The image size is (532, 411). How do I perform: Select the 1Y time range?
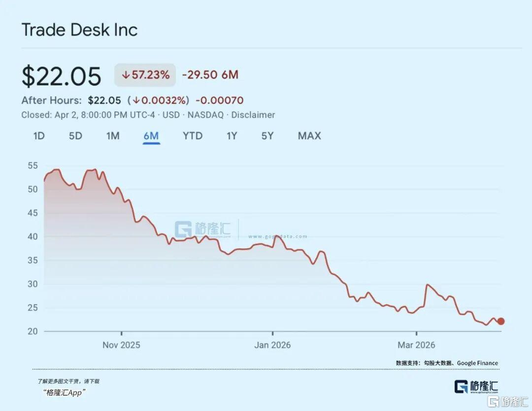[x=232, y=136]
